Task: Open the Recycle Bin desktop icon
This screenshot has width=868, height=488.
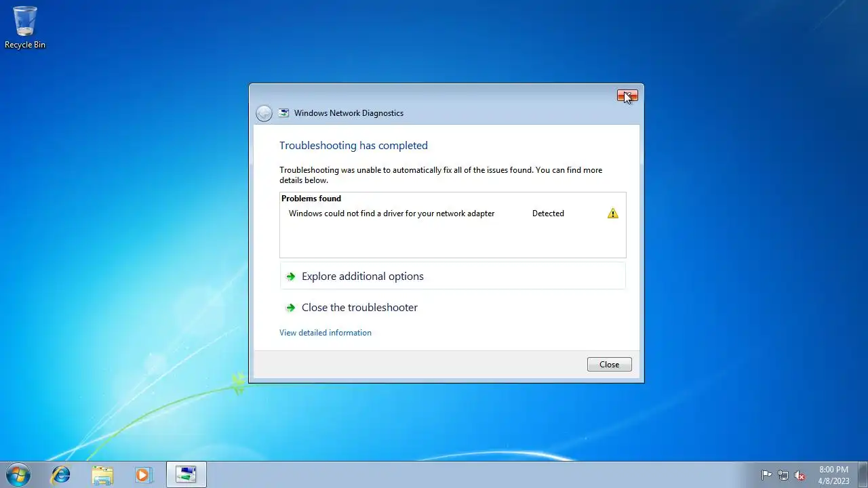Action: (x=25, y=27)
